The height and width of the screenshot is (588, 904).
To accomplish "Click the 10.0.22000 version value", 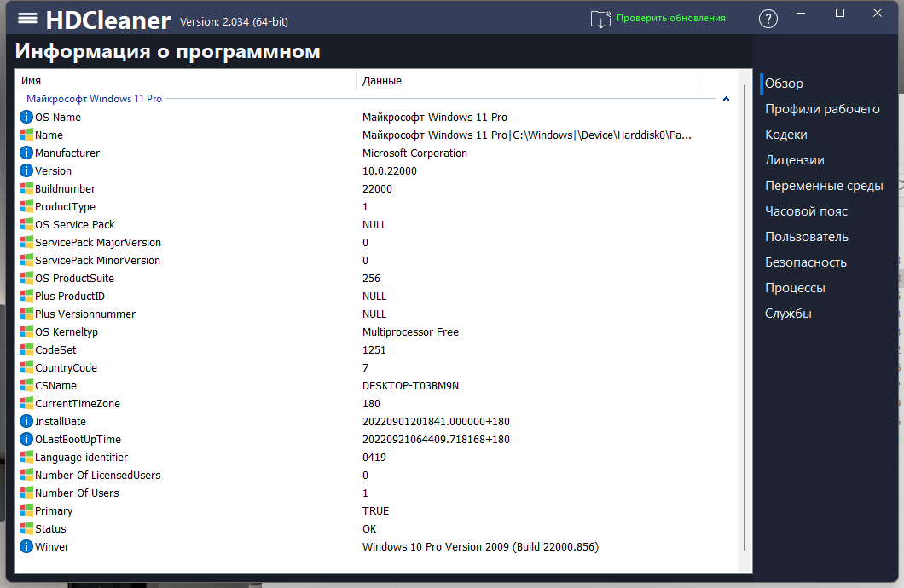I will coord(389,170).
